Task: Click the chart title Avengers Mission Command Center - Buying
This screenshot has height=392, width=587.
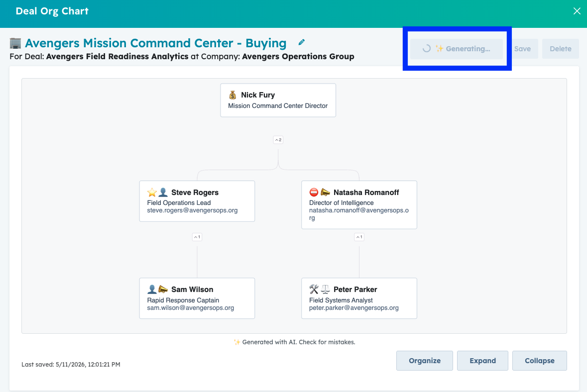Action: click(x=155, y=43)
